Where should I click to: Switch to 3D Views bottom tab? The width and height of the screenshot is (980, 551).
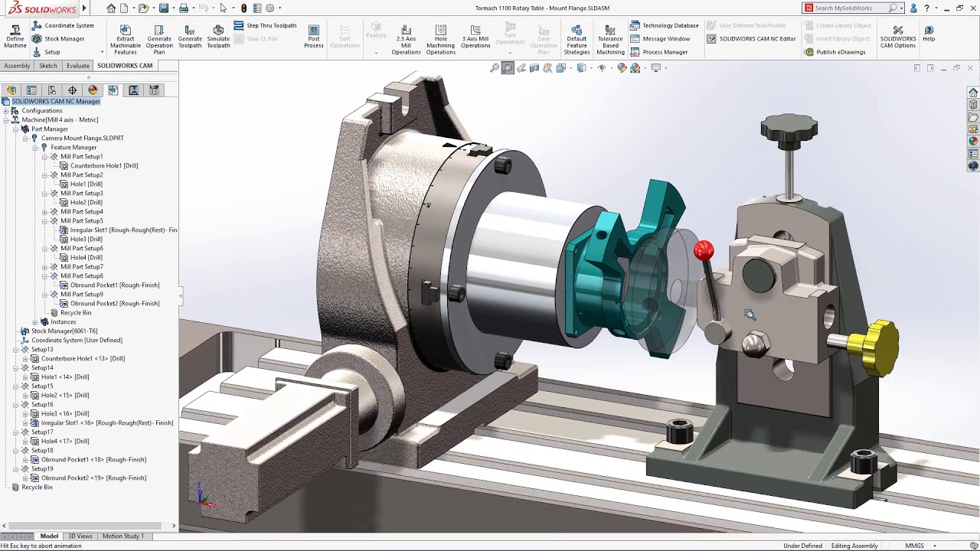[80, 536]
